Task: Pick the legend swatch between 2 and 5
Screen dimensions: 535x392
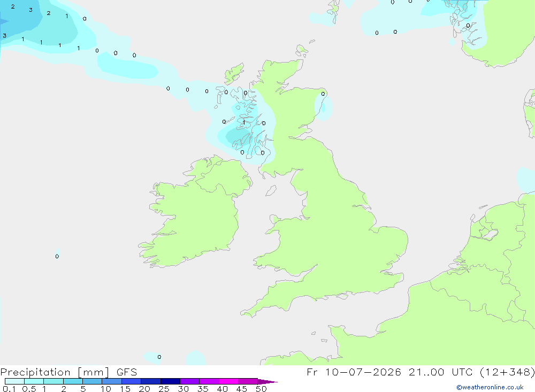Action: click(x=73, y=381)
